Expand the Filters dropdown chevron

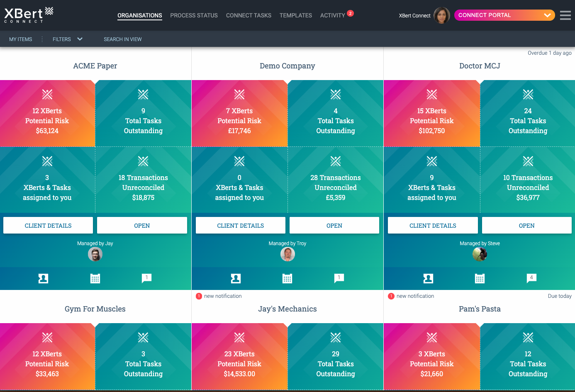click(80, 39)
